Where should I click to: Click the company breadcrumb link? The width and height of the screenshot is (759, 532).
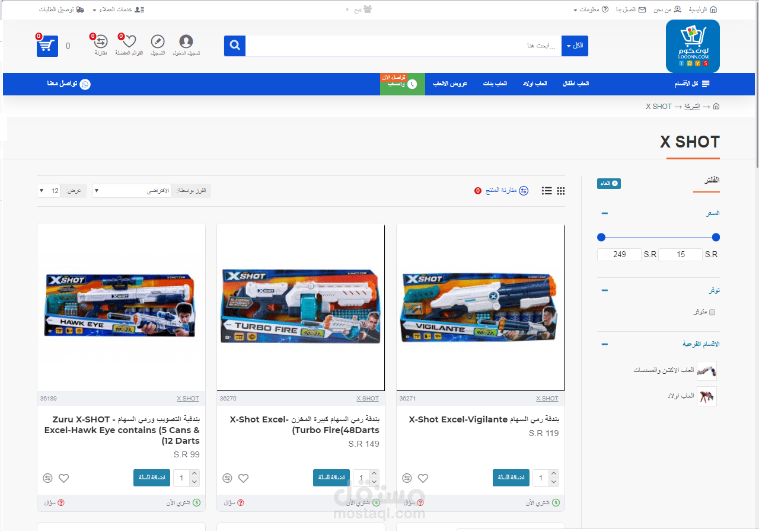coord(692,107)
